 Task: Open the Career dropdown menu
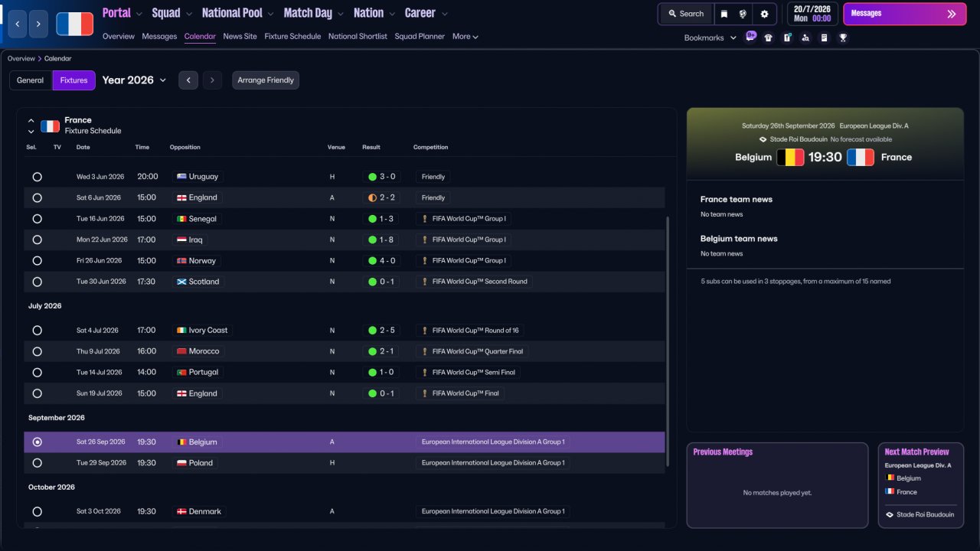click(x=426, y=13)
